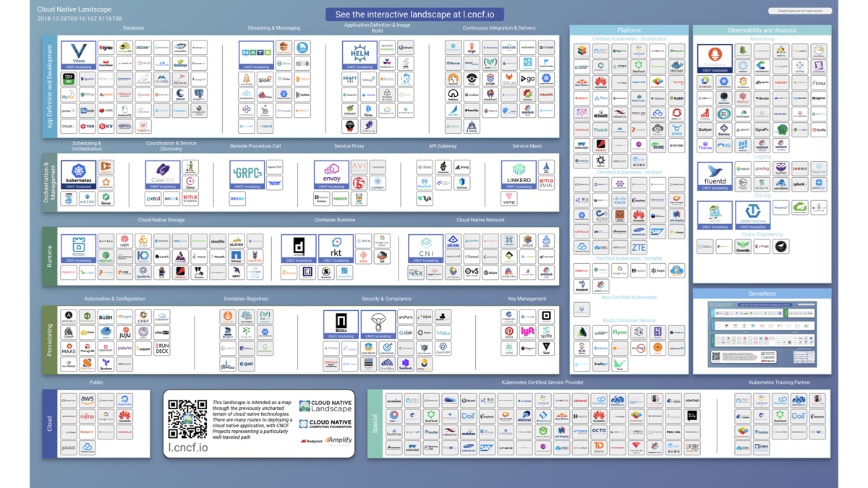
Task: Click the MAAS logo
Action: [69, 348]
